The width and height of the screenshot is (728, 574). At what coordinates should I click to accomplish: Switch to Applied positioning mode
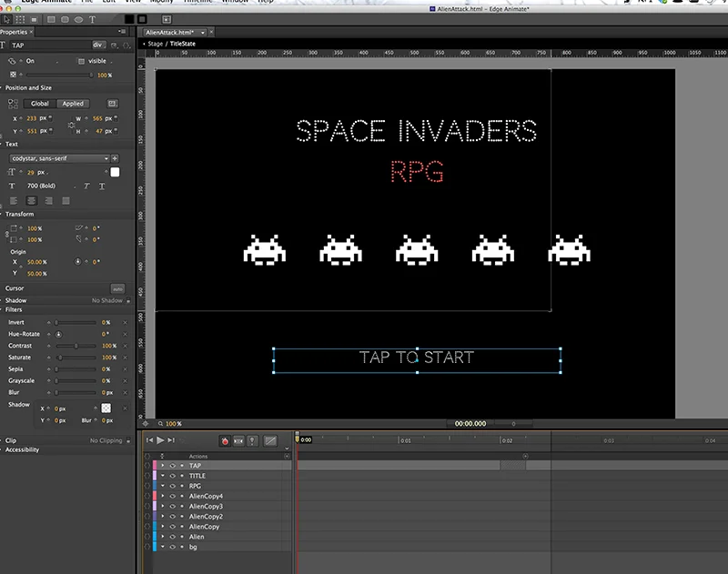[73, 104]
